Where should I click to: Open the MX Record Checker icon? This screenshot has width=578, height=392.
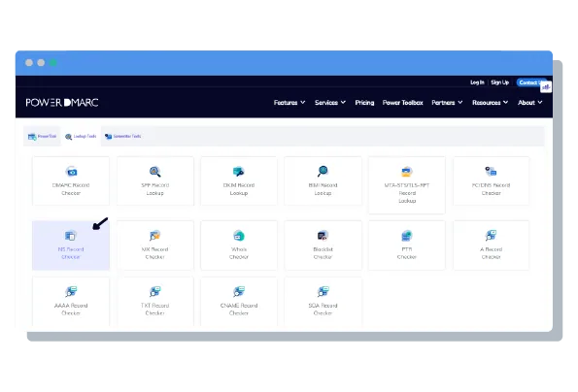[x=155, y=236]
